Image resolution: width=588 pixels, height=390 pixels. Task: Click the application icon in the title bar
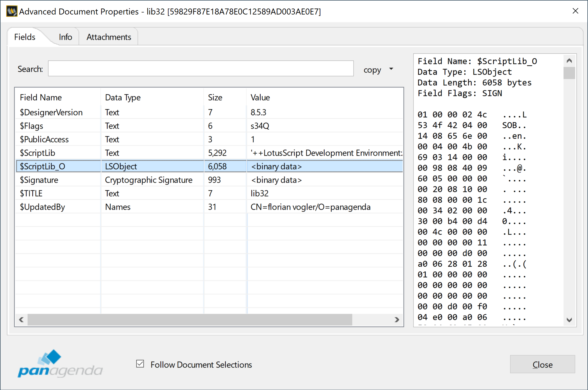pos(12,11)
